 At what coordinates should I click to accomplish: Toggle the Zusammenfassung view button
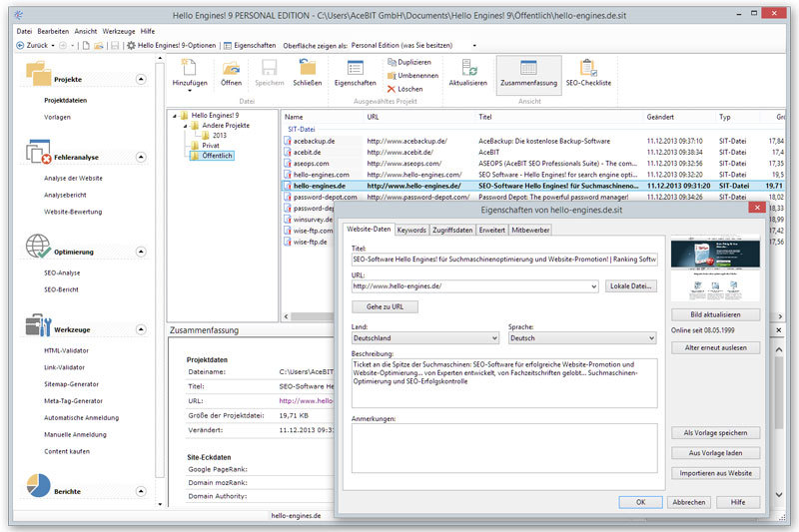(529, 75)
